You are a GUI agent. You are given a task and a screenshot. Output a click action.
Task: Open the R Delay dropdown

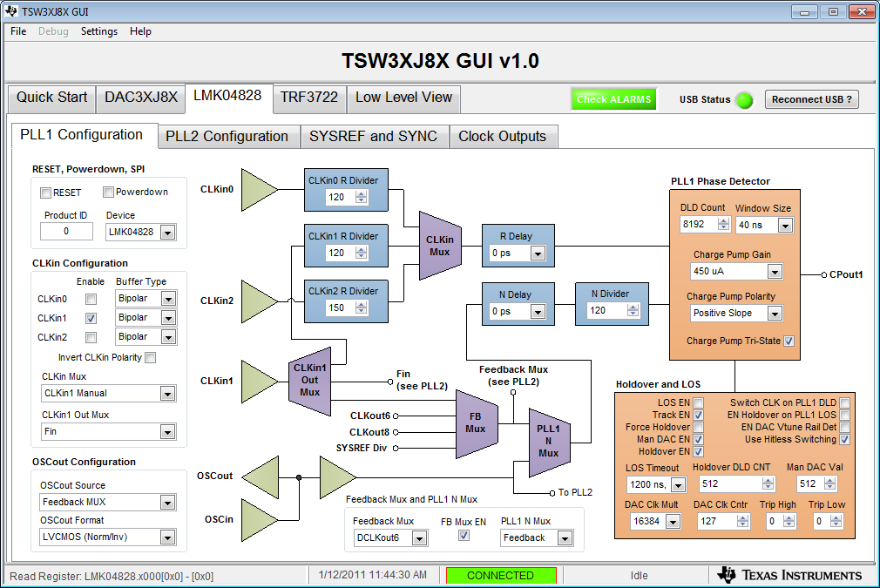pos(538,253)
